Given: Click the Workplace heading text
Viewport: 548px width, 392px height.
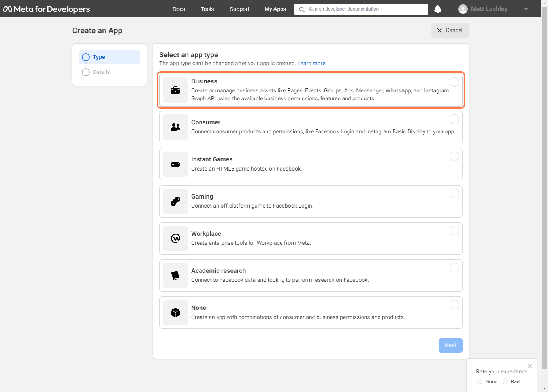Looking at the screenshot, I should 206,234.
